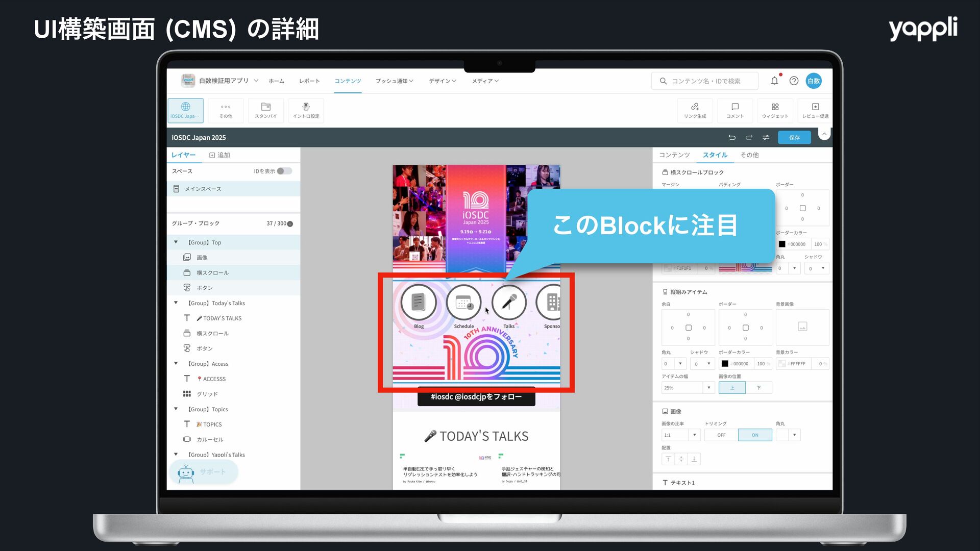This screenshot has width=980, height=551.
Task: Collapse the [Group] Access tree
Action: click(176, 364)
